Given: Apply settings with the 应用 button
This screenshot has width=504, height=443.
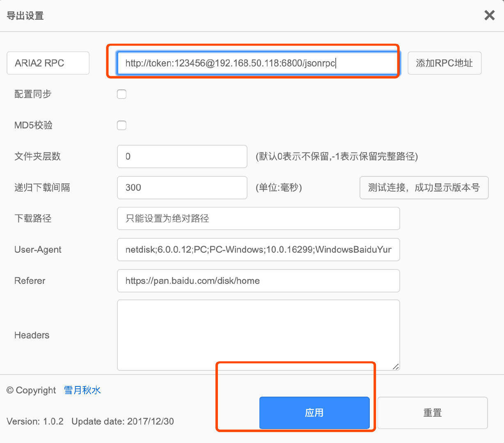Looking at the screenshot, I should coord(314,413).
